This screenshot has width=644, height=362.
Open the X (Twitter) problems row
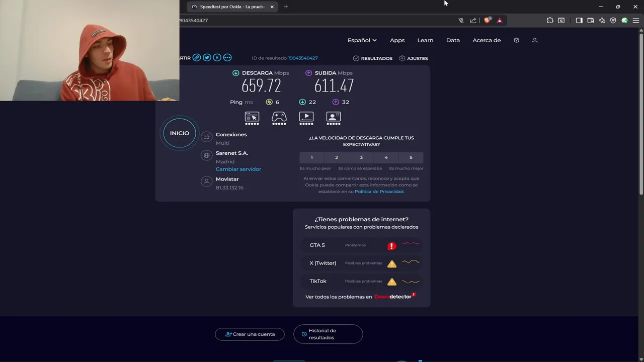361,263
